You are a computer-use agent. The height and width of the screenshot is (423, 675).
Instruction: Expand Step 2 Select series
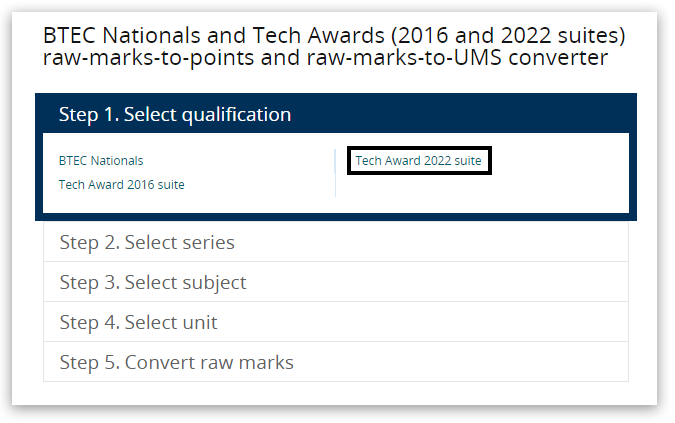coord(147,242)
